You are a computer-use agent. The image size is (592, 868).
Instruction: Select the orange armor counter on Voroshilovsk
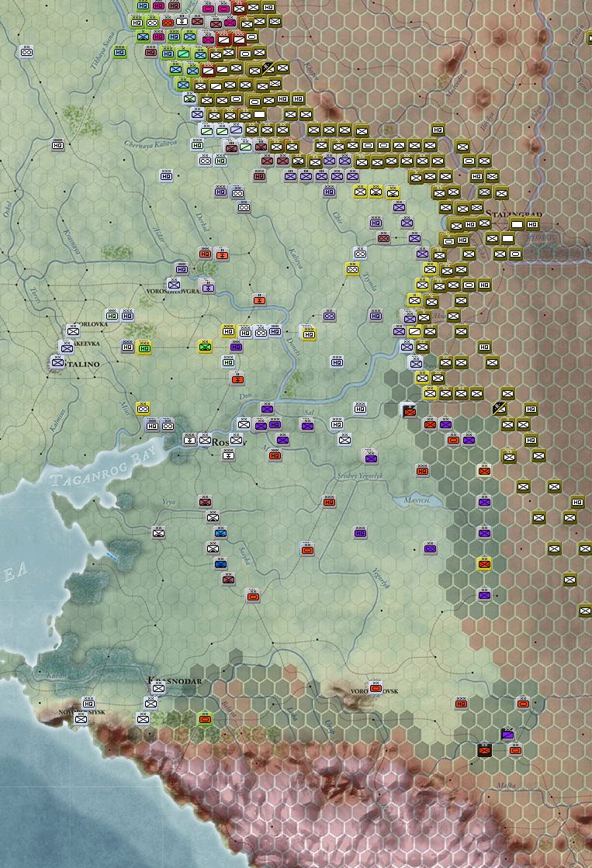coord(376,687)
